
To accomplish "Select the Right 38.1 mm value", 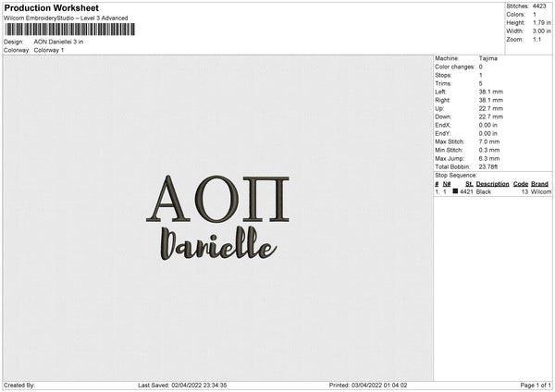I will [x=491, y=100].
